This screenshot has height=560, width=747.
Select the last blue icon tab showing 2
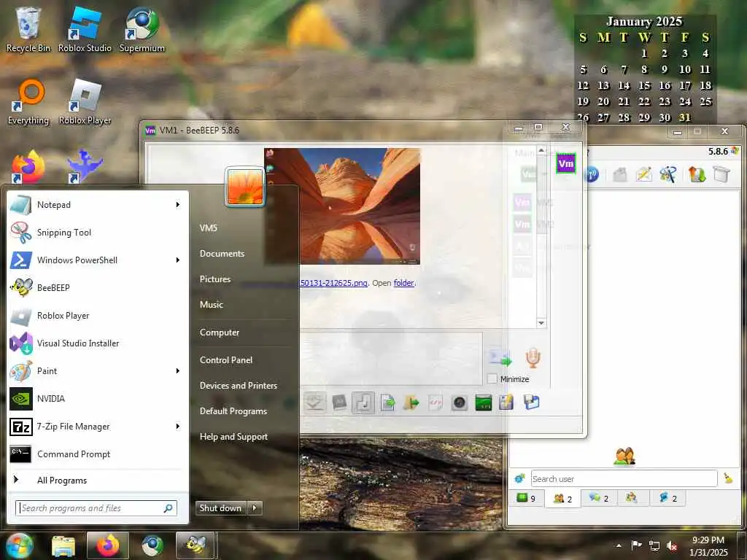point(667,499)
